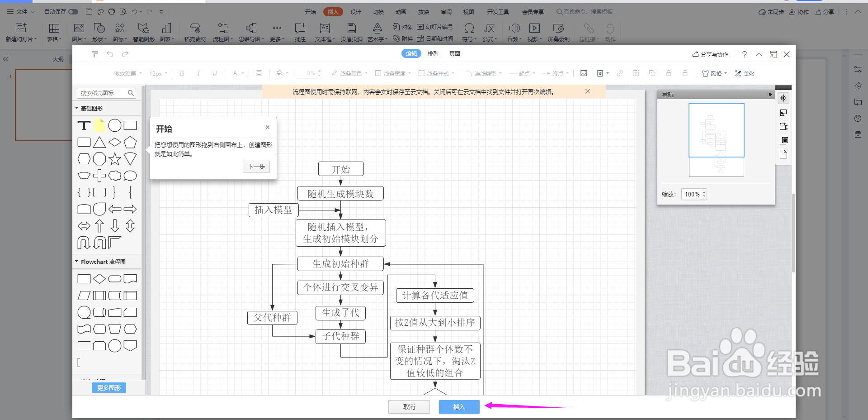The height and width of the screenshot is (420, 868).
Task: Click the 取消 button
Action: 409,407
